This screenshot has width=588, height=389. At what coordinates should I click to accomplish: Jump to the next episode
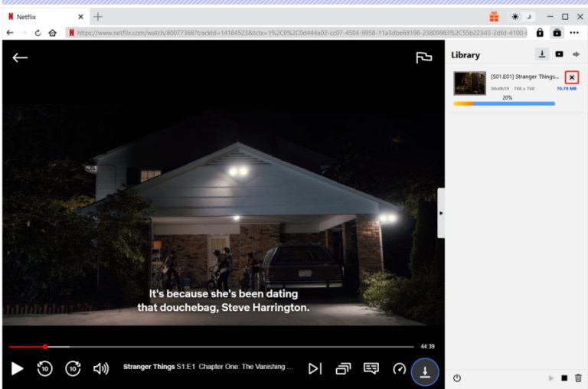pos(315,368)
